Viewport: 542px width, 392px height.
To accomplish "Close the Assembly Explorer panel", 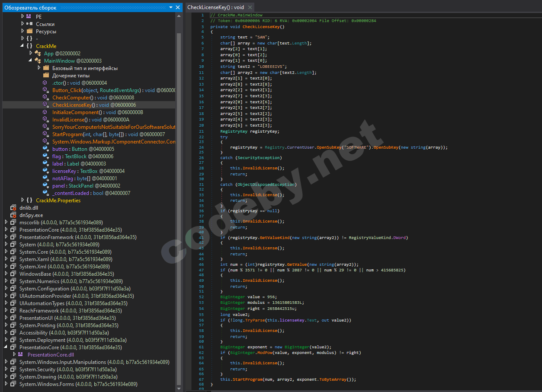I will pos(177,7).
